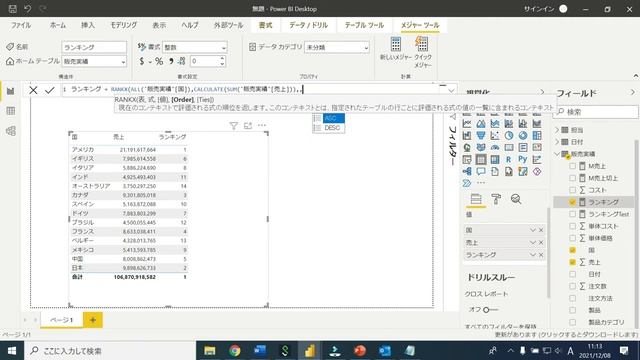Viewport: 640px width, 360px height.
Task: Open dropdown for 国 value field
Action: (x=533, y=230)
